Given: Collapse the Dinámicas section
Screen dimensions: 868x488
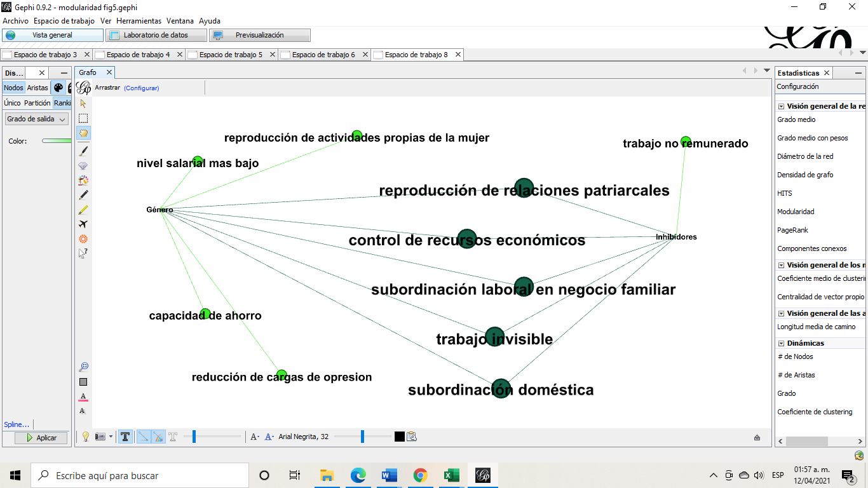Looking at the screenshot, I should pos(781,343).
